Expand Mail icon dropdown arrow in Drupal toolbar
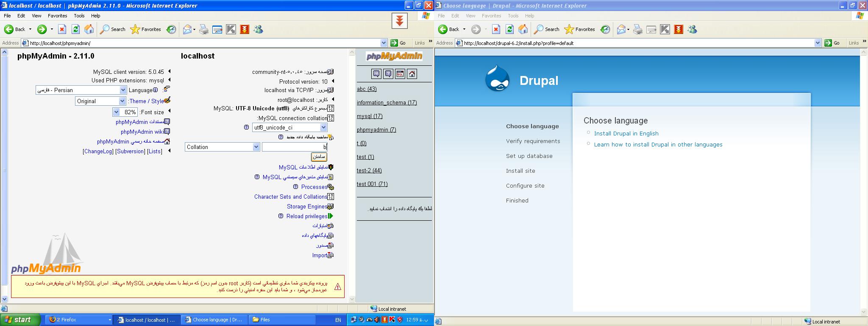 629,29
